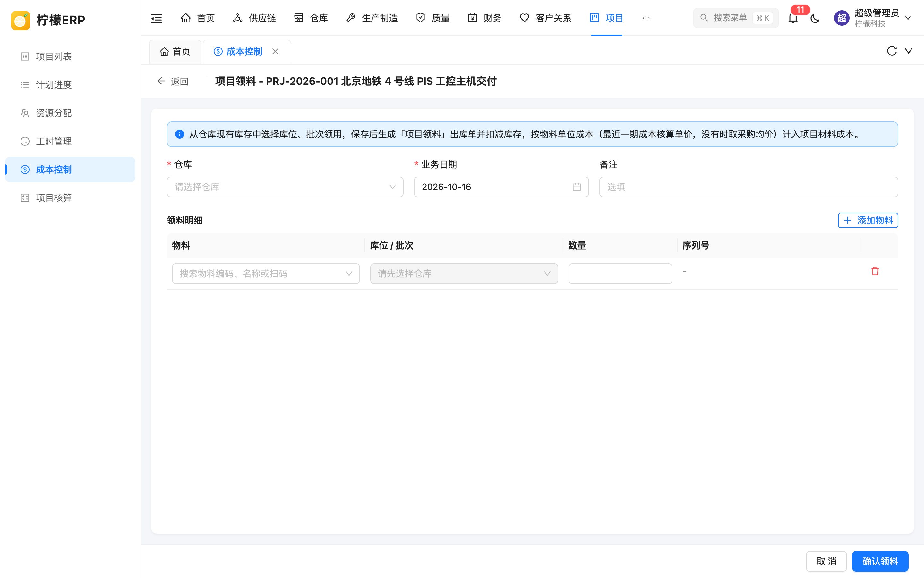Open 资源分配 in sidebar
Screen dimensions: 924x578
(70, 113)
